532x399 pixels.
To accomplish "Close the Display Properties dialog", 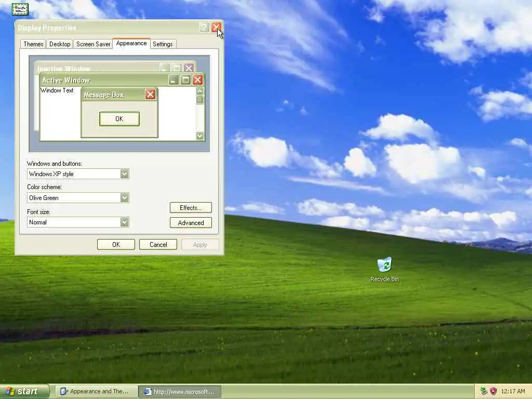I will coord(216,28).
